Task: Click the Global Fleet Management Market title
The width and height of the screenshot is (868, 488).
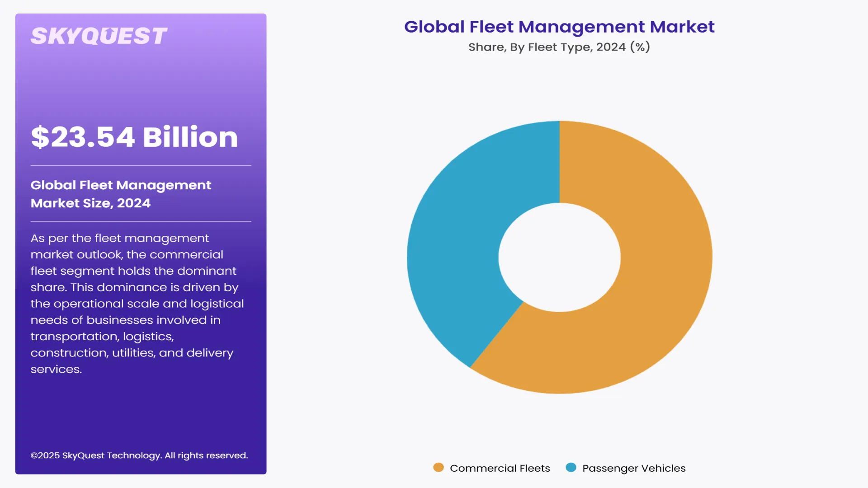Action: (559, 27)
